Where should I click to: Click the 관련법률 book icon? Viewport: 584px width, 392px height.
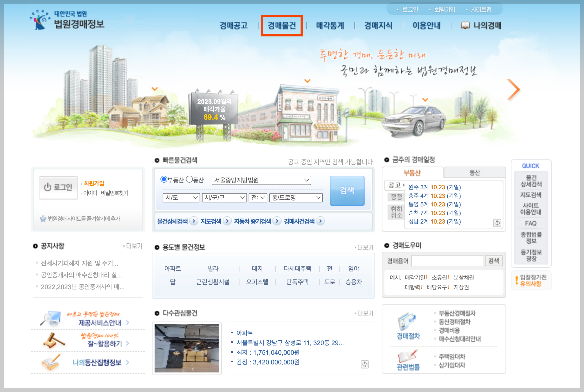pos(408,357)
